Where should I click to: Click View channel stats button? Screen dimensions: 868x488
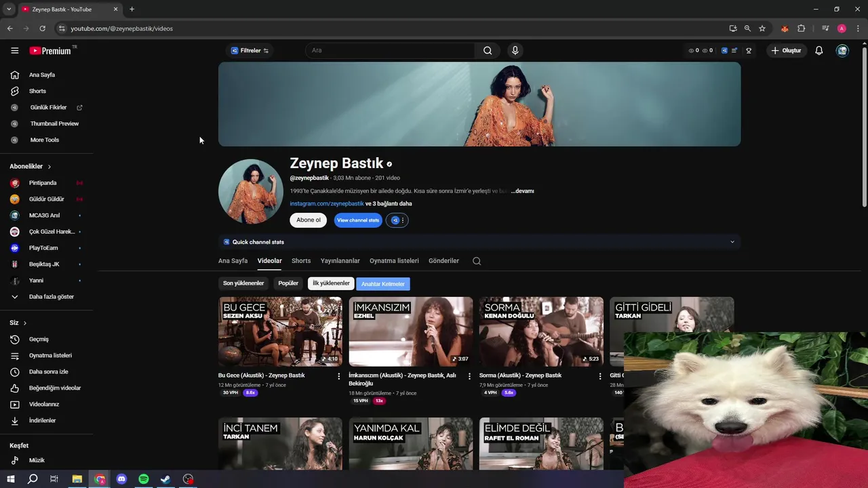pyautogui.click(x=358, y=220)
